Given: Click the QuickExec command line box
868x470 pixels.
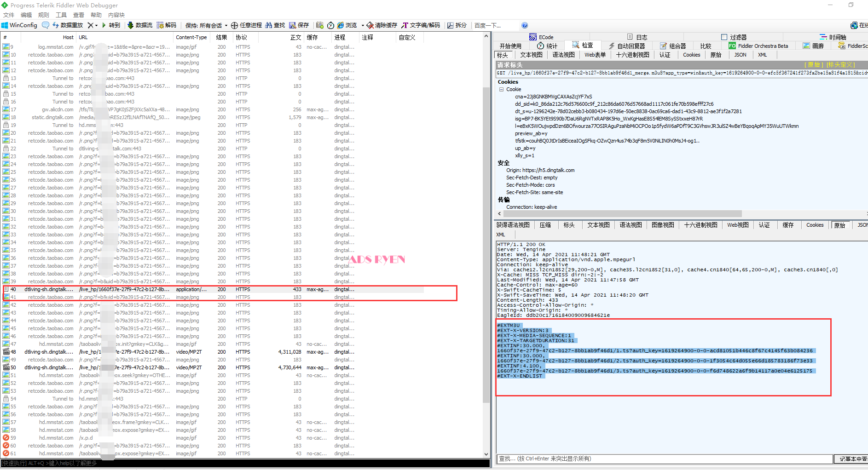Looking at the screenshot, I should (x=245, y=463).
